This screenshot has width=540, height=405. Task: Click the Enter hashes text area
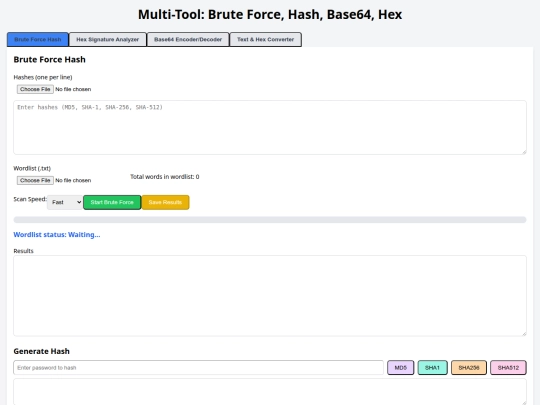270,127
